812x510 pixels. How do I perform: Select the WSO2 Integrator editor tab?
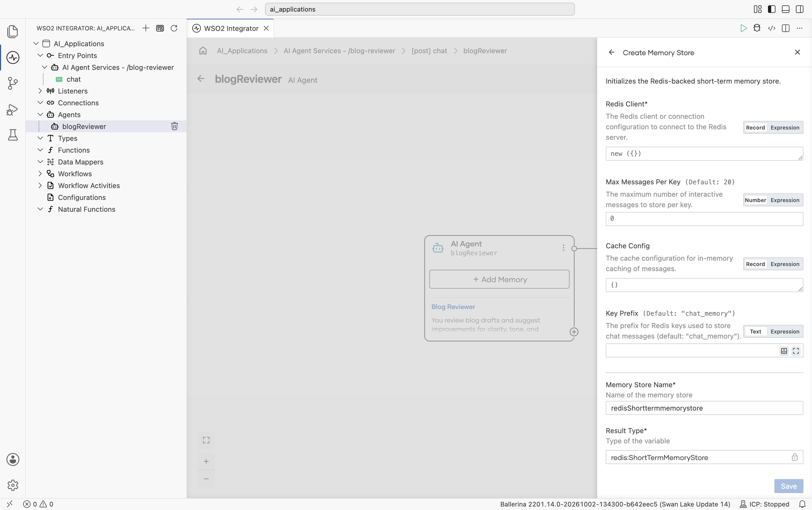click(231, 28)
